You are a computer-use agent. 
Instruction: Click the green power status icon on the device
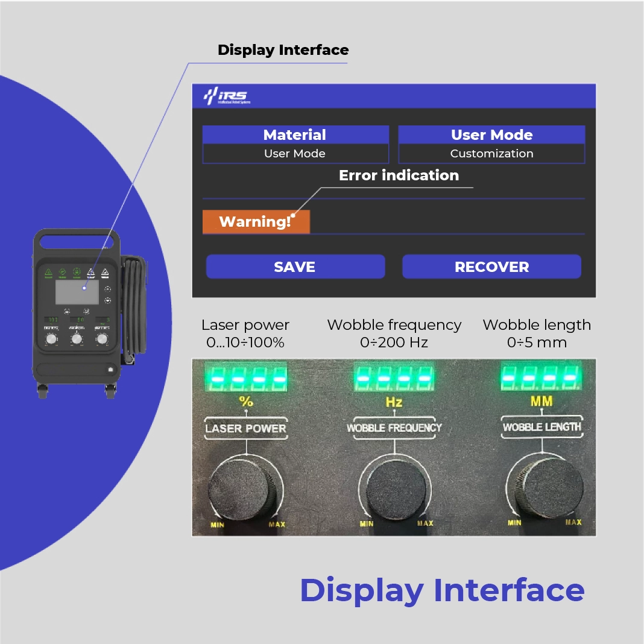[x=77, y=272]
